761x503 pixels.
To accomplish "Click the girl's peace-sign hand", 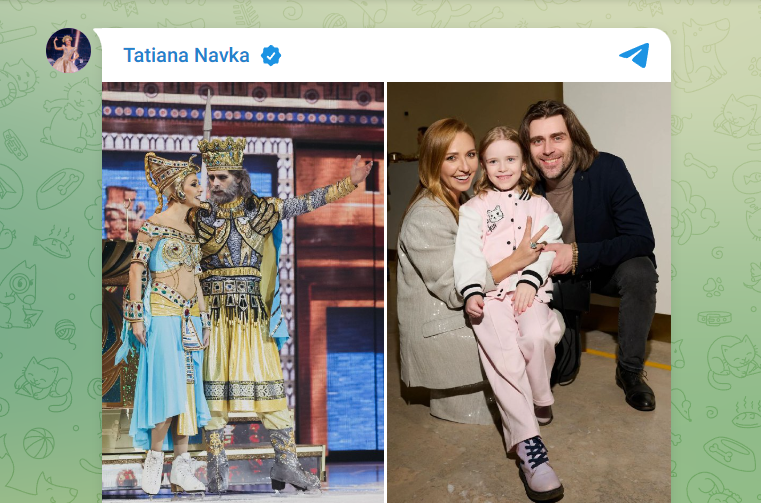I will point(529,243).
